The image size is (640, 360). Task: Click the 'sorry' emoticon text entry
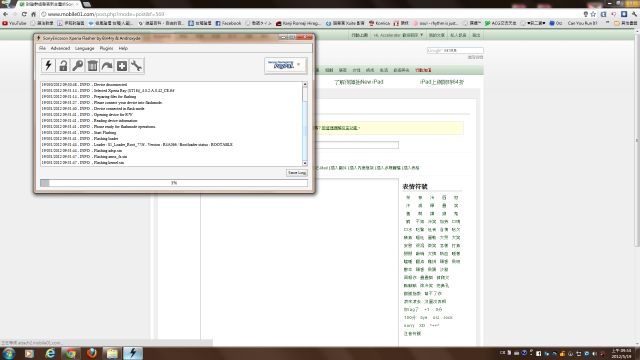[x=409, y=326]
